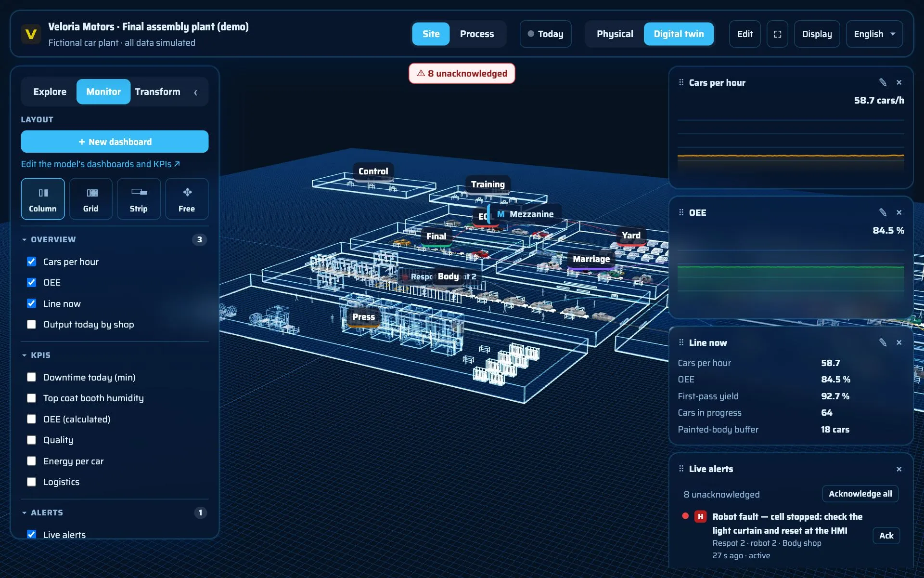Screen dimensions: 924x578
Task: Edit the Cars per hour widget with pencil icon
Action: pos(883,82)
